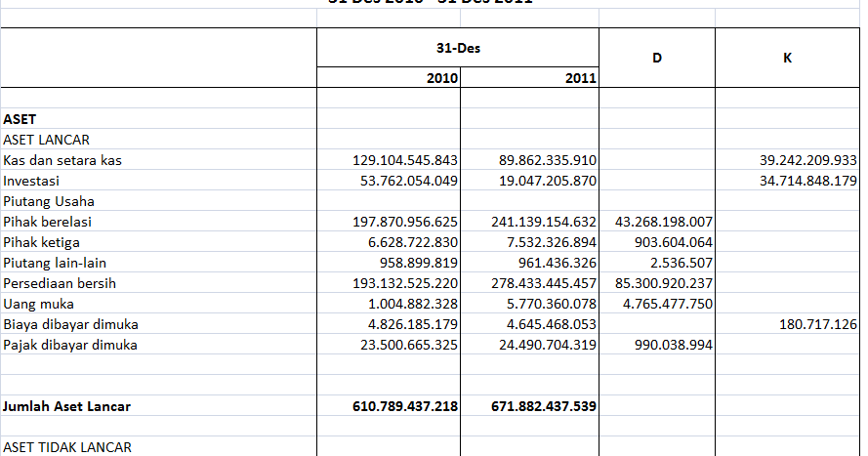
Task: Select value 129.104.545.843
Action: point(405,160)
